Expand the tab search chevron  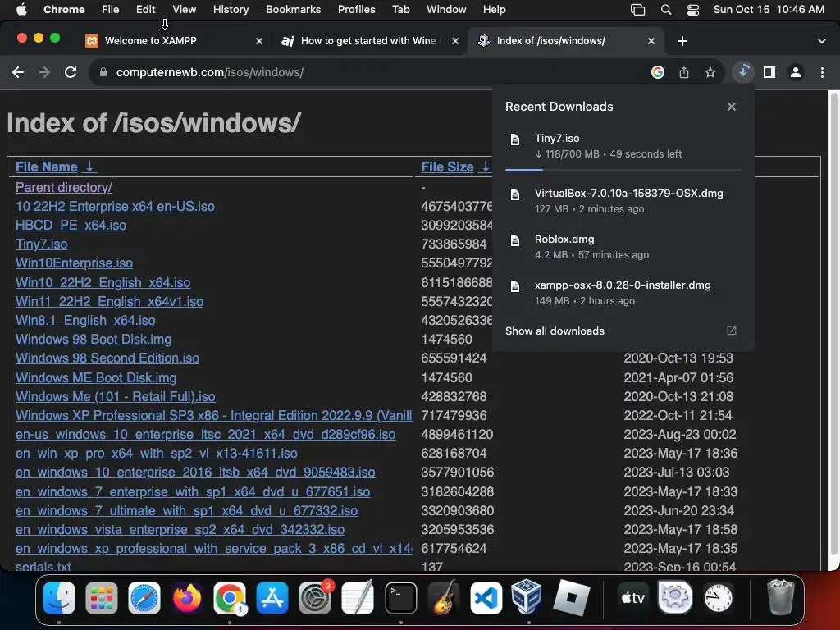click(821, 41)
